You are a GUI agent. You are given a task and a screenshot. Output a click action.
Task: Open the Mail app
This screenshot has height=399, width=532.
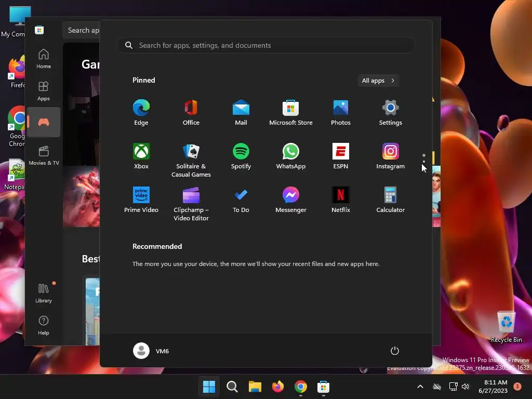(241, 113)
